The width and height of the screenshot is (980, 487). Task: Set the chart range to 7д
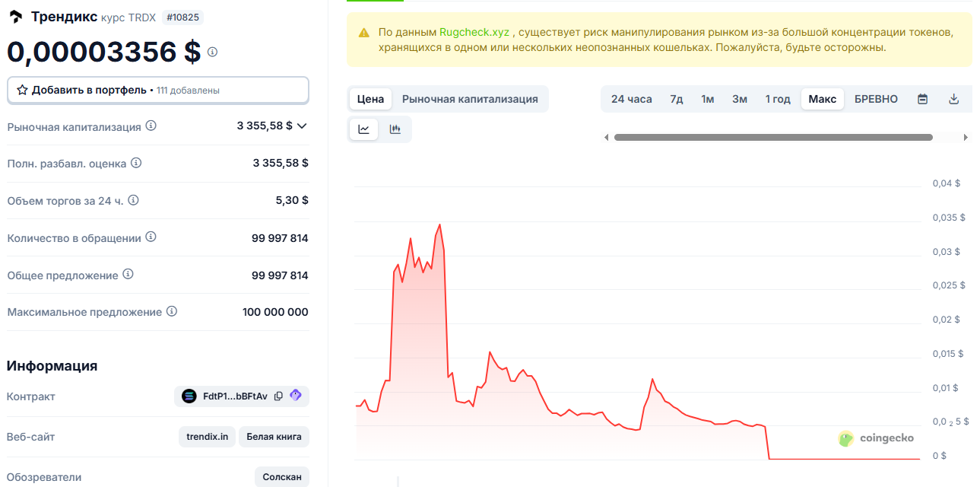[x=677, y=99]
